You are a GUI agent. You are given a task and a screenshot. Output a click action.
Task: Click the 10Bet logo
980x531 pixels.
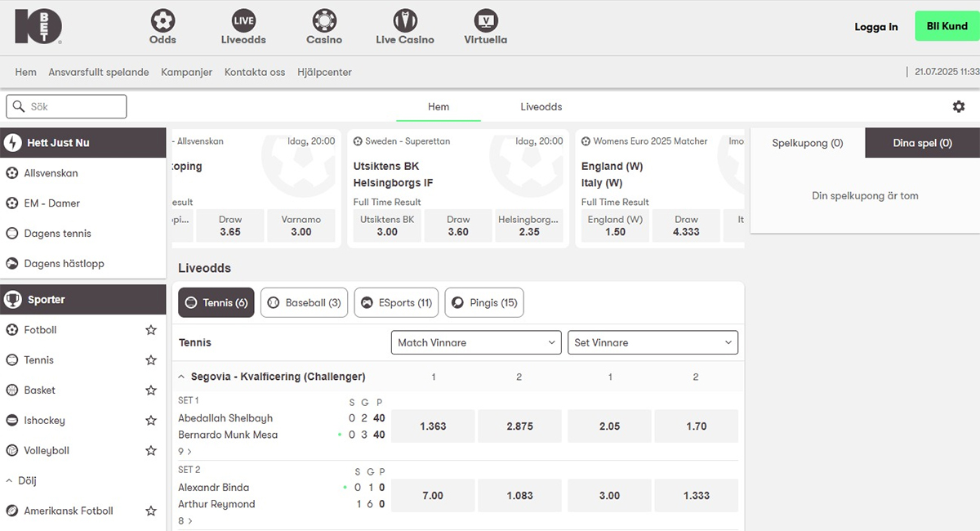pyautogui.click(x=38, y=27)
